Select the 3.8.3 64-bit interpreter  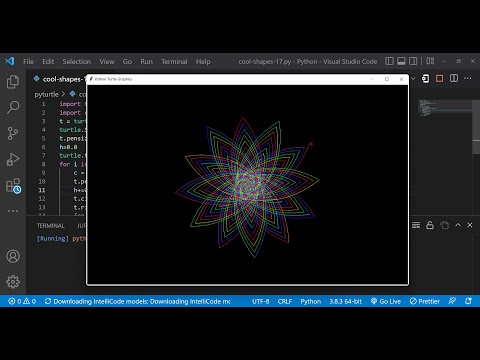pyautogui.click(x=346, y=301)
